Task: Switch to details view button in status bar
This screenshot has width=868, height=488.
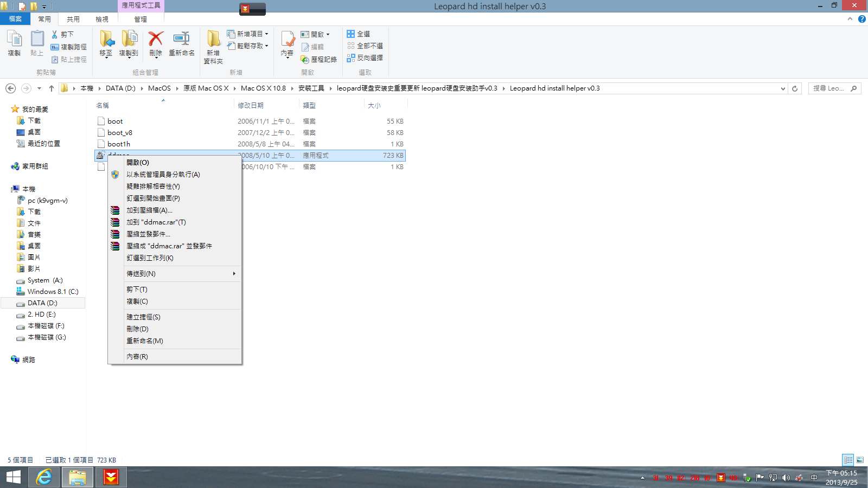Action: (x=848, y=460)
